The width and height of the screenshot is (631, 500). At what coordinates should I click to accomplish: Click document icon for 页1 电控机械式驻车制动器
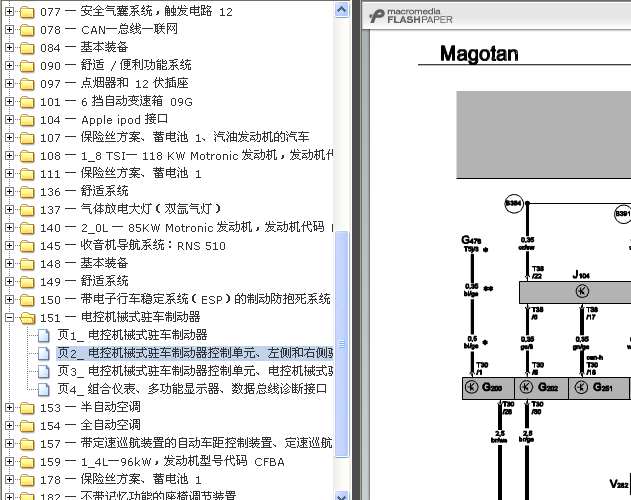(44, 335)
